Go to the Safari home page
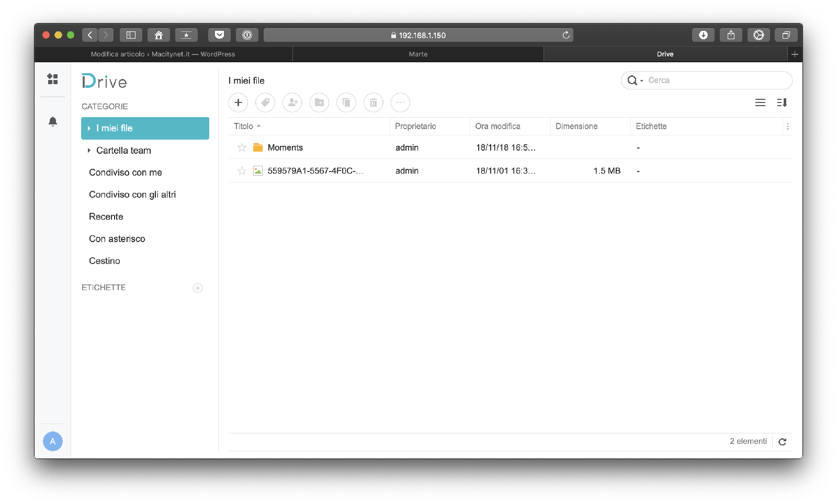 tap(159, 35)
